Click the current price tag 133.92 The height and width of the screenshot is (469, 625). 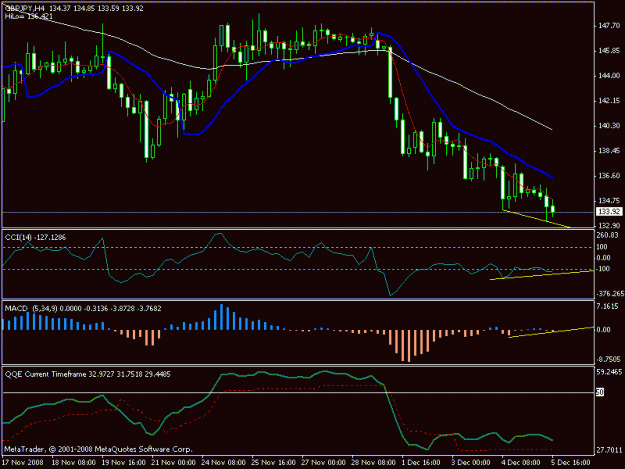[609, 212]
